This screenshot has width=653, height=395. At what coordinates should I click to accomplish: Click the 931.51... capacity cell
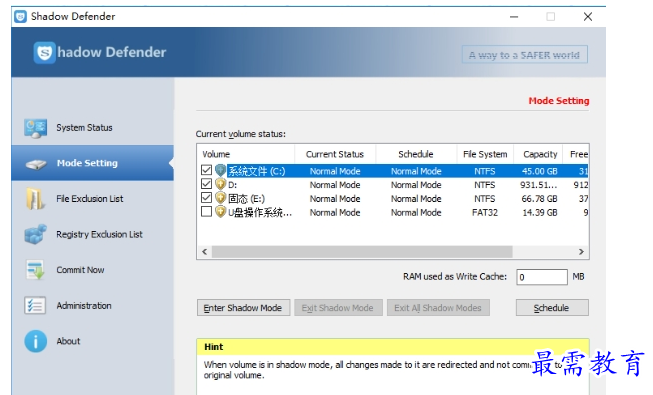pyautogui.click(x=538, y=185)
